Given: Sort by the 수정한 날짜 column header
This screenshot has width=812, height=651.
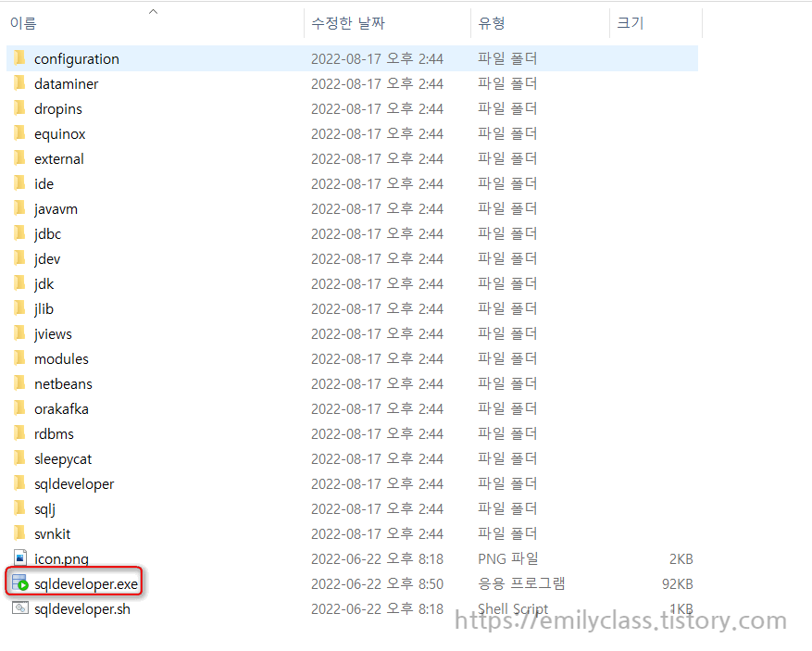Looking at the screenshot, I should click(348, 23).
